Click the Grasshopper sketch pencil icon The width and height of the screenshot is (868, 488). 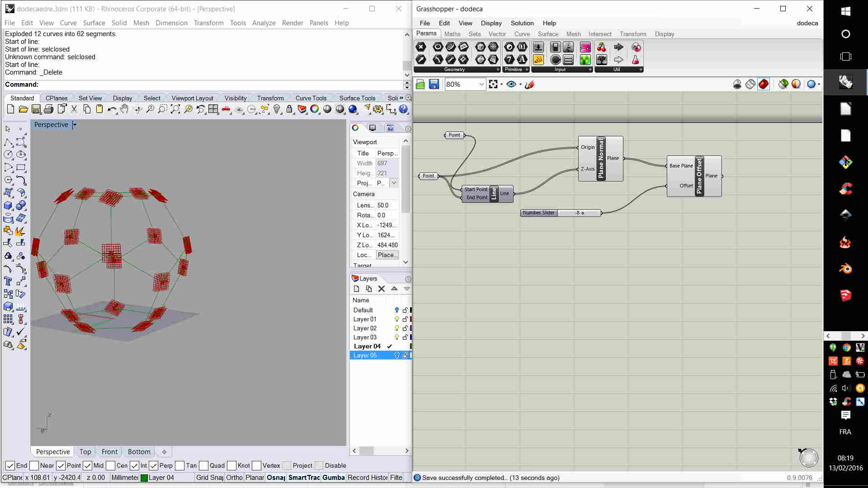[530, 84]
